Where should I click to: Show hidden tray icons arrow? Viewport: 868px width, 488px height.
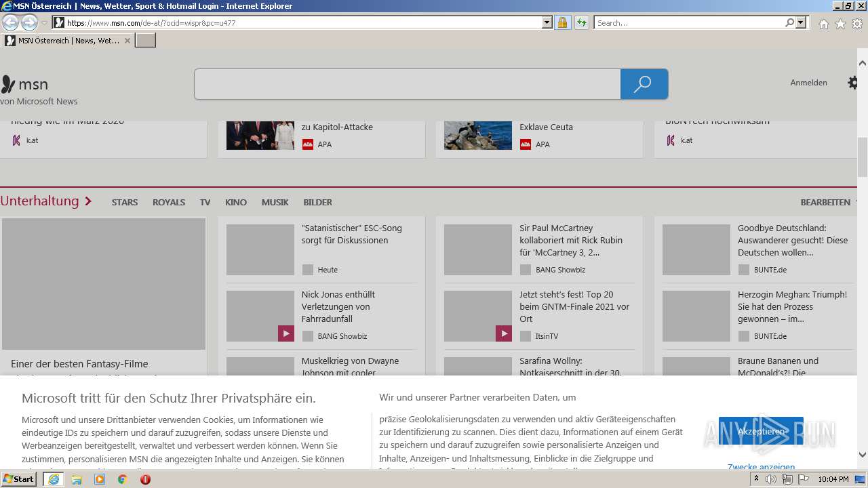[756, 479]
